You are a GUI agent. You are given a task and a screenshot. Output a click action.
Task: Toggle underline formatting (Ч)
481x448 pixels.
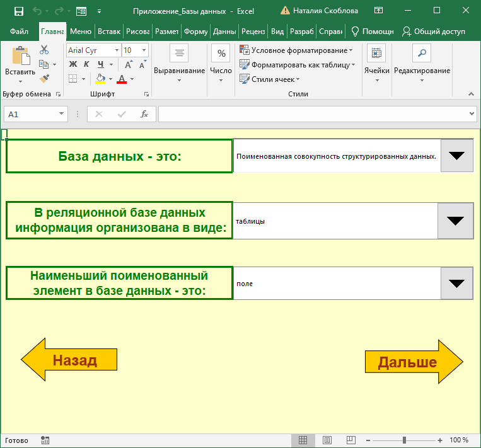[100, 64]
